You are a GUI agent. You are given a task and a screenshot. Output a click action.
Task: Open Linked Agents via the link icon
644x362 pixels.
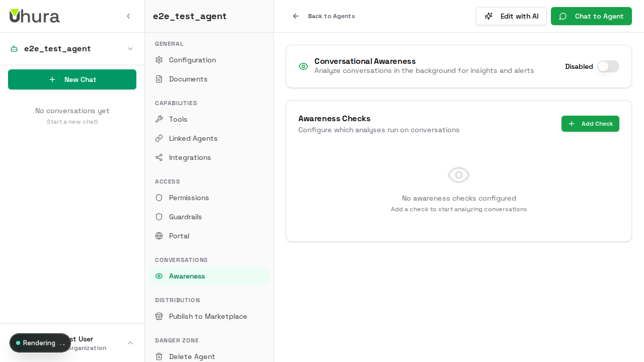(x=158, y=138)
